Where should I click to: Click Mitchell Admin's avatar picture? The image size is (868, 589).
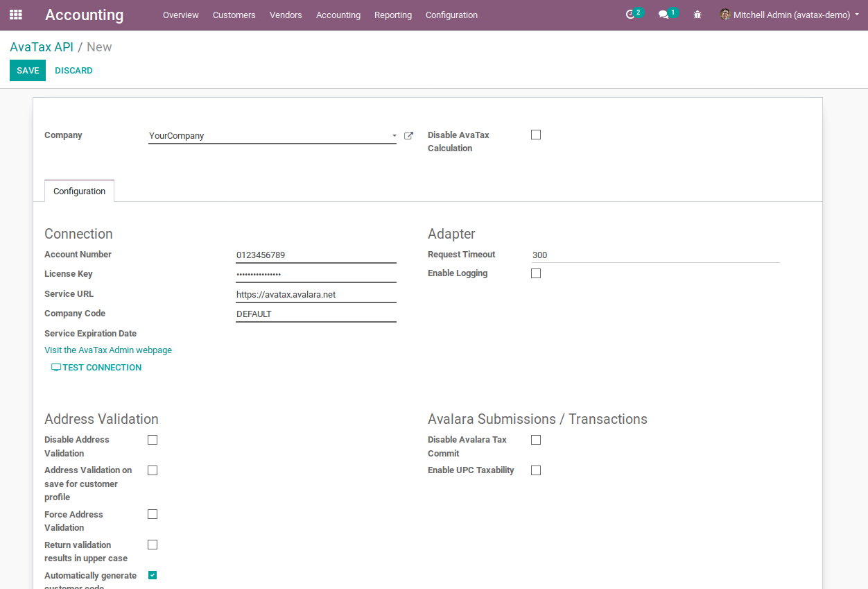coord(725,15)
